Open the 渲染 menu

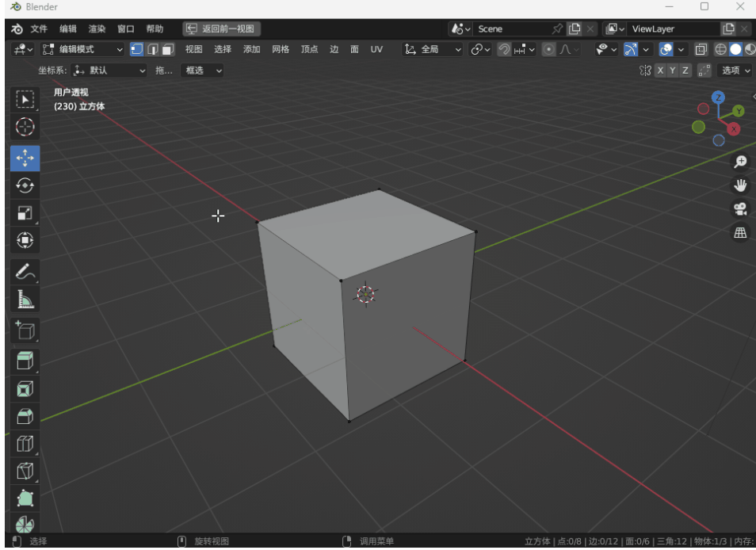[97, 29]
